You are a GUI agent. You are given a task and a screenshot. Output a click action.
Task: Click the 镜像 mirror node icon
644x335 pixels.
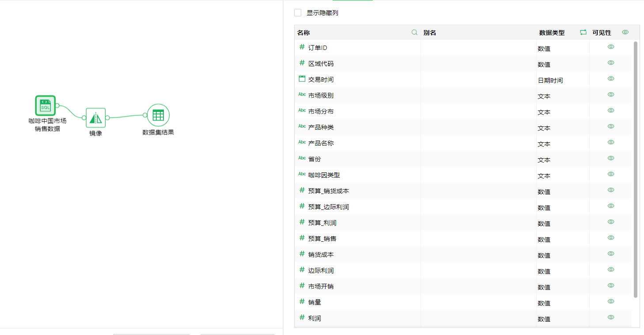[x=95, y=118]
